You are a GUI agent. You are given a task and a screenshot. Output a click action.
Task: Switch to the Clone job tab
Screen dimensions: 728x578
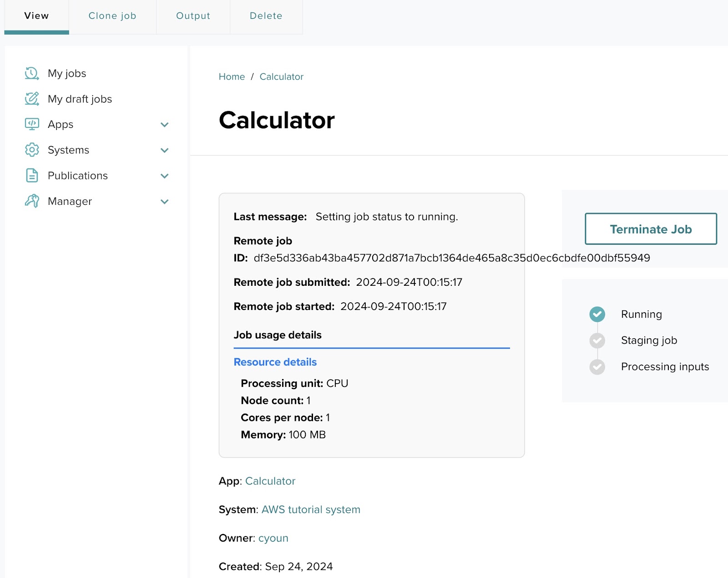tap(112, 16)
